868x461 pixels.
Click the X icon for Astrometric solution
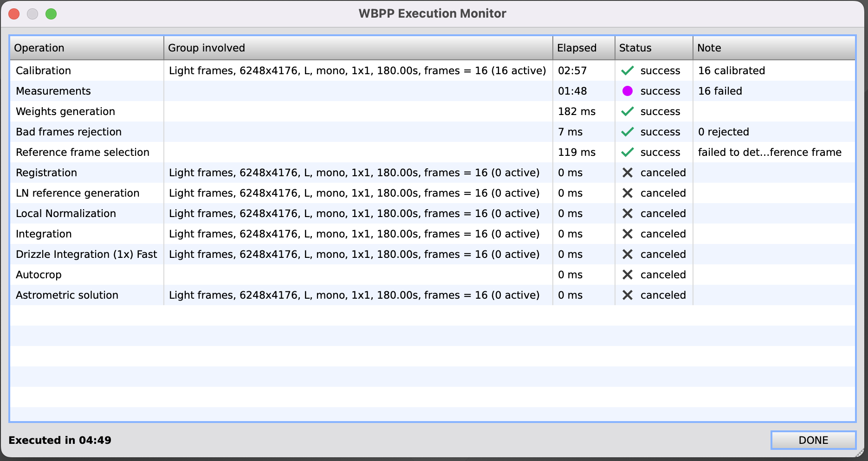pos(627,295)
